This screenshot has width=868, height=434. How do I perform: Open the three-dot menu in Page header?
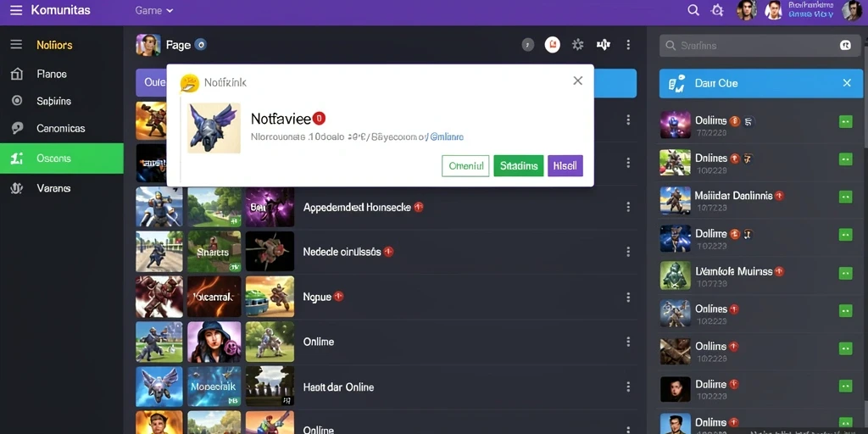click(x=628, y=45)
